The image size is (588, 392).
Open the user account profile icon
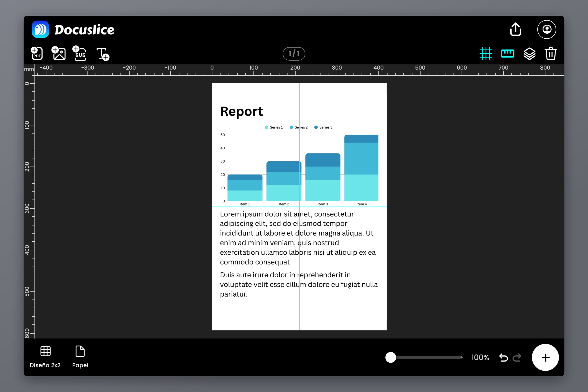tap(546, 29)
